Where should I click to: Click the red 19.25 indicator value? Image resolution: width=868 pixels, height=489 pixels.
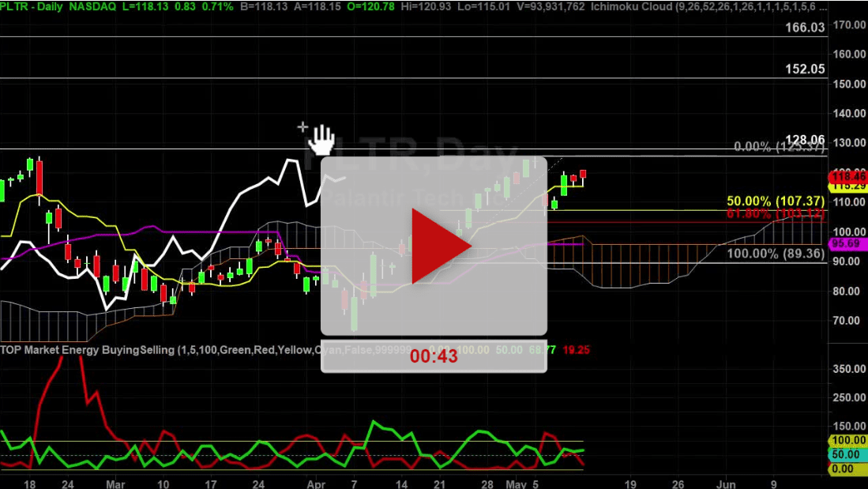[576, 350]
